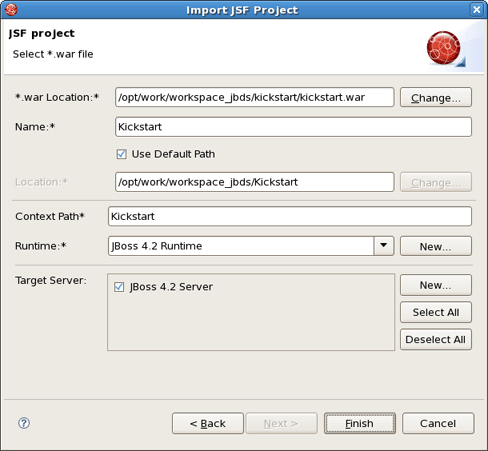Select the 'JBoss 4.2 Server' list entry

171,287
